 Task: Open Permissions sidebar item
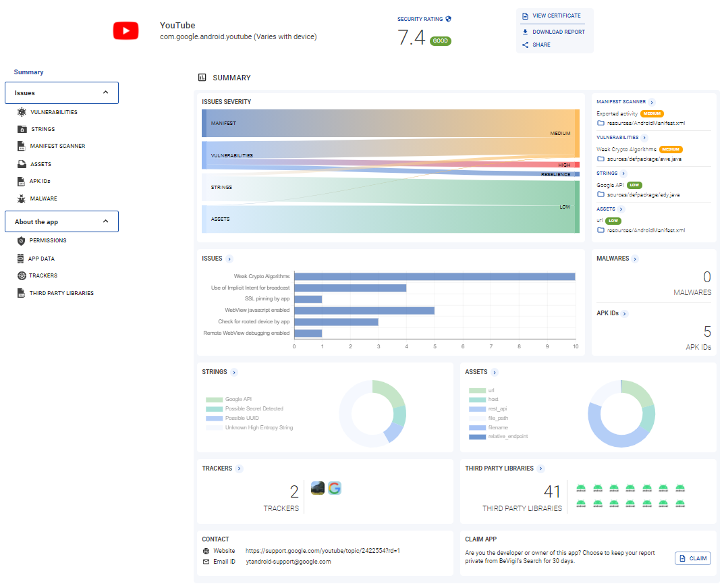(x=48, y=240)
